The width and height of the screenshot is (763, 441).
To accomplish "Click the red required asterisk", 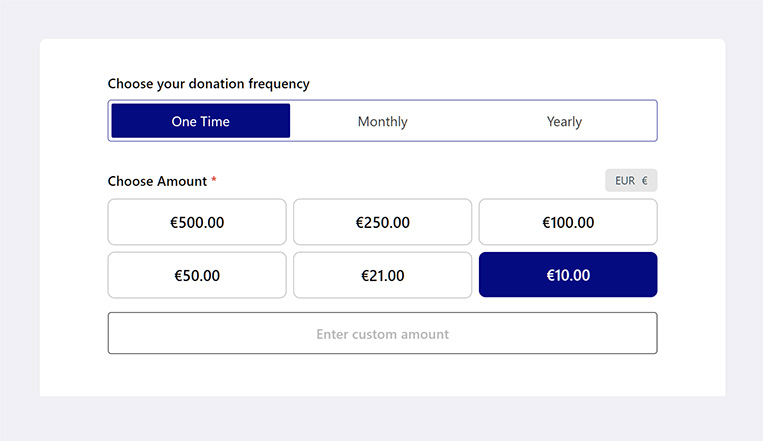I will pyautogui.click(x=214, y=181).
